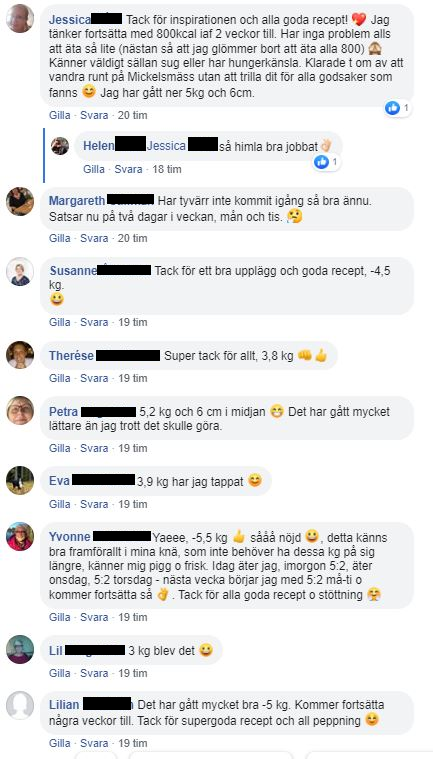Click Gilla under Eva's comment
The width and height of the screenshot is (433, 759).
(x=60, y=504)
